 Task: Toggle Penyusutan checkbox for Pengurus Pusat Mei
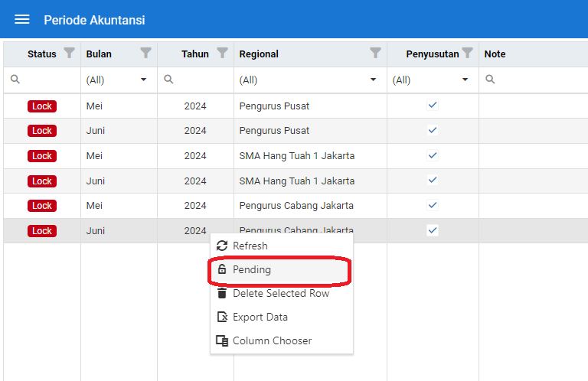pos(433,106)
